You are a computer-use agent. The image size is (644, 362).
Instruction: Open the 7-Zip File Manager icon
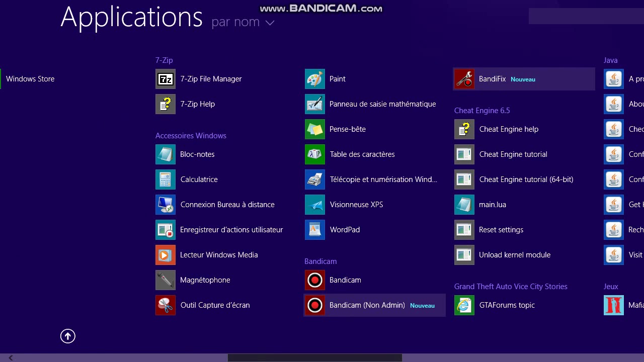click(x=166, y=79)
